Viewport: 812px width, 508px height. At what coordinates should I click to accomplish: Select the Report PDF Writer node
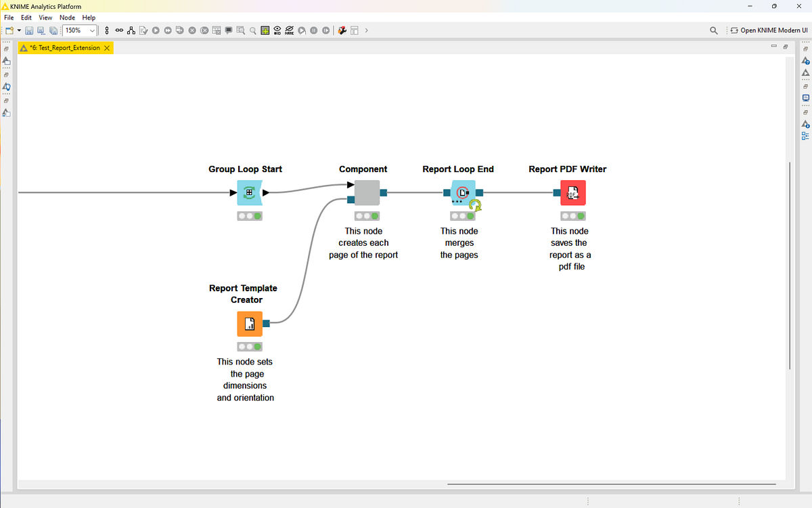[x=572, y=192]
